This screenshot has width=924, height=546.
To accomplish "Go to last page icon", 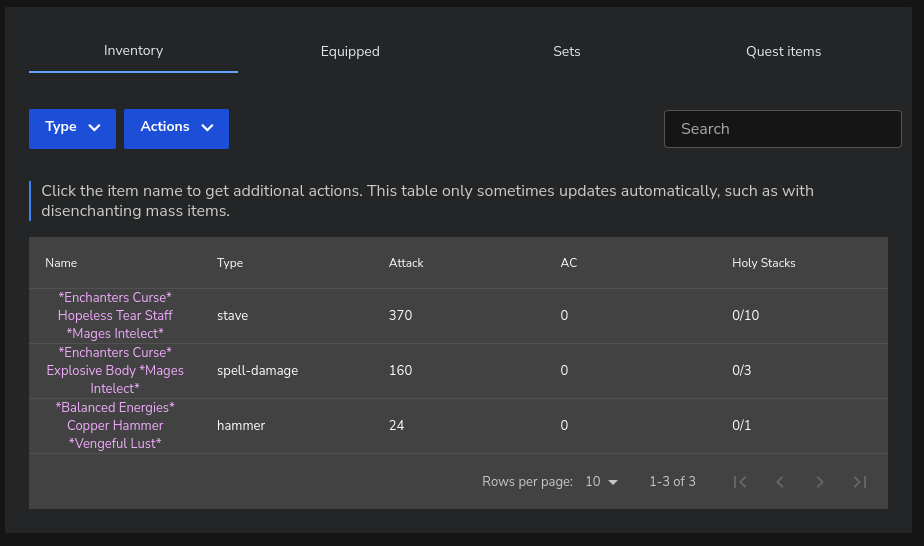I will pyautogui.click(x=860, y=482).
